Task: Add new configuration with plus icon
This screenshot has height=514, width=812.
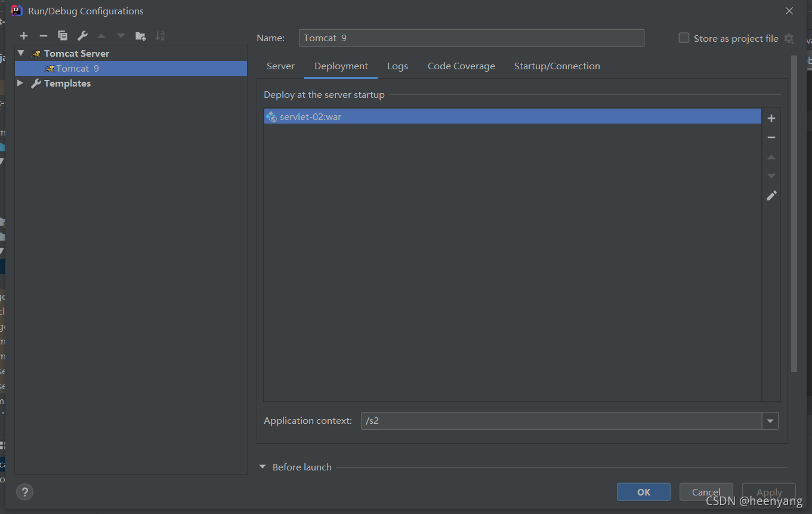Action: (24, 36)
